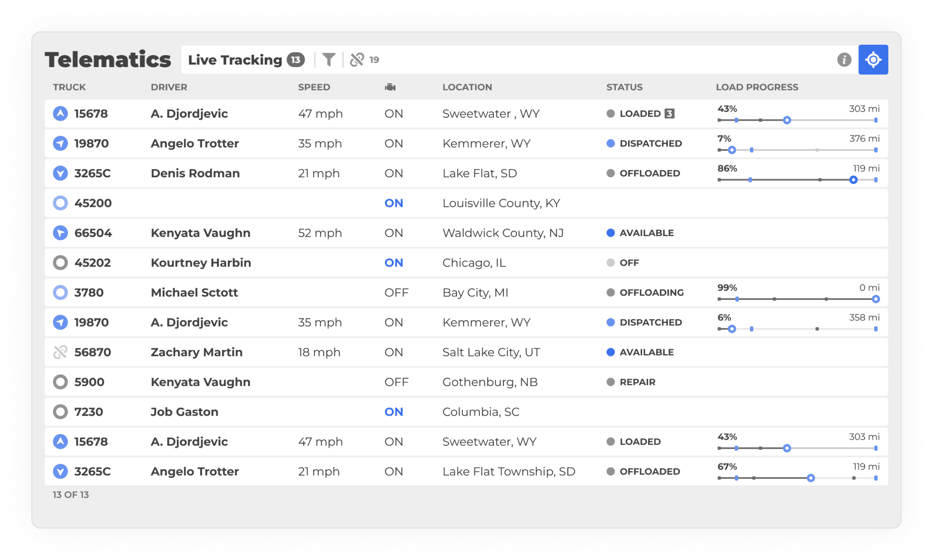This screenshot has width=933, height=560.
Task: Click OFF engine state for truck 5900
Action: (x=396, y=382)
